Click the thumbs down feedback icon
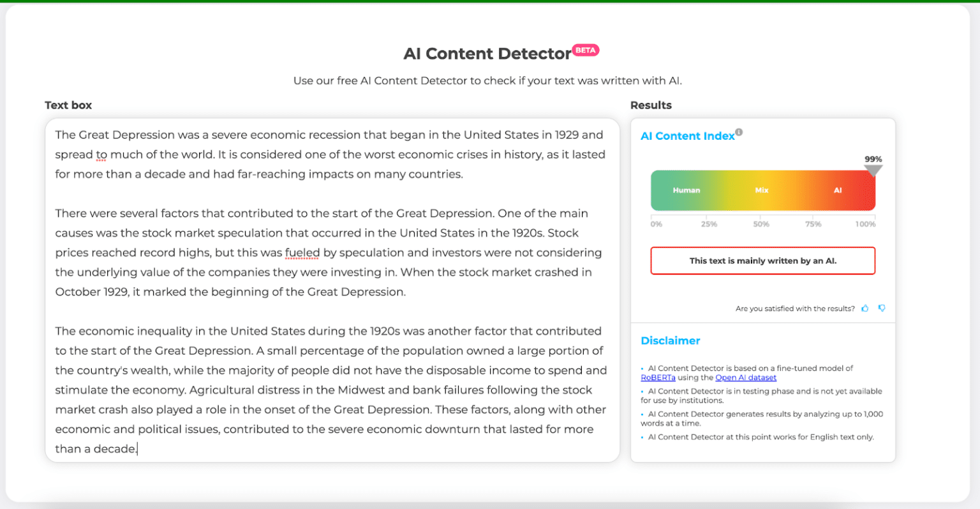 coord(882,308)
